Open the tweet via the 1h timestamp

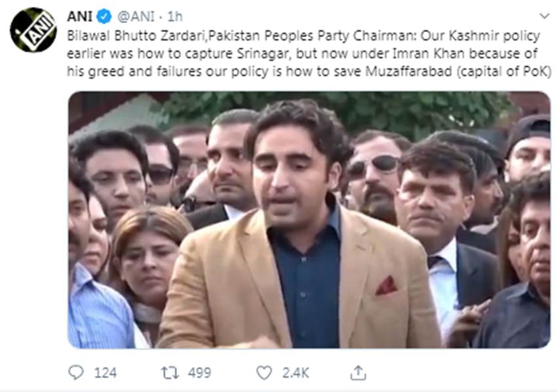coord(175,16)
